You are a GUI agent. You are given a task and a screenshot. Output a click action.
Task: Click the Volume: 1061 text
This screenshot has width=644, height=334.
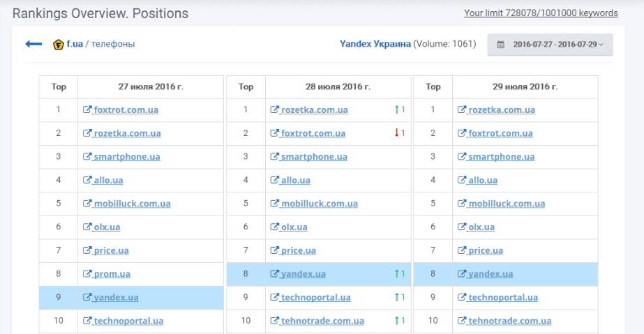445,44
